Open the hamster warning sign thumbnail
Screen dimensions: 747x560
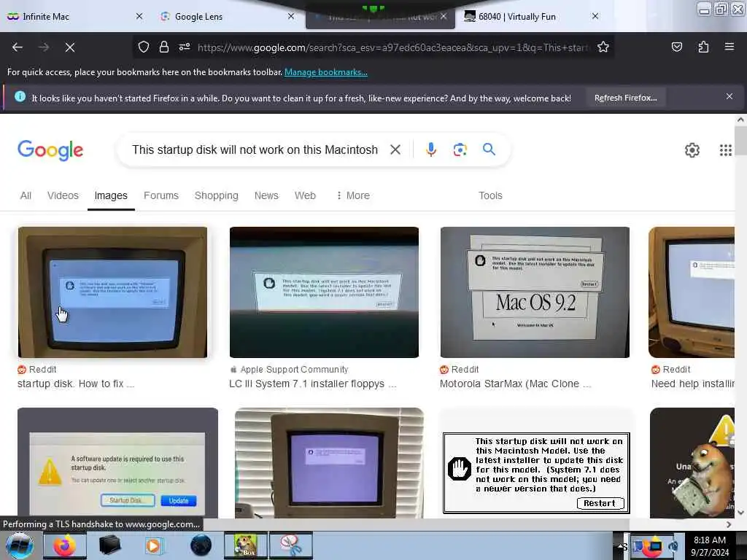tap(692, 463)
